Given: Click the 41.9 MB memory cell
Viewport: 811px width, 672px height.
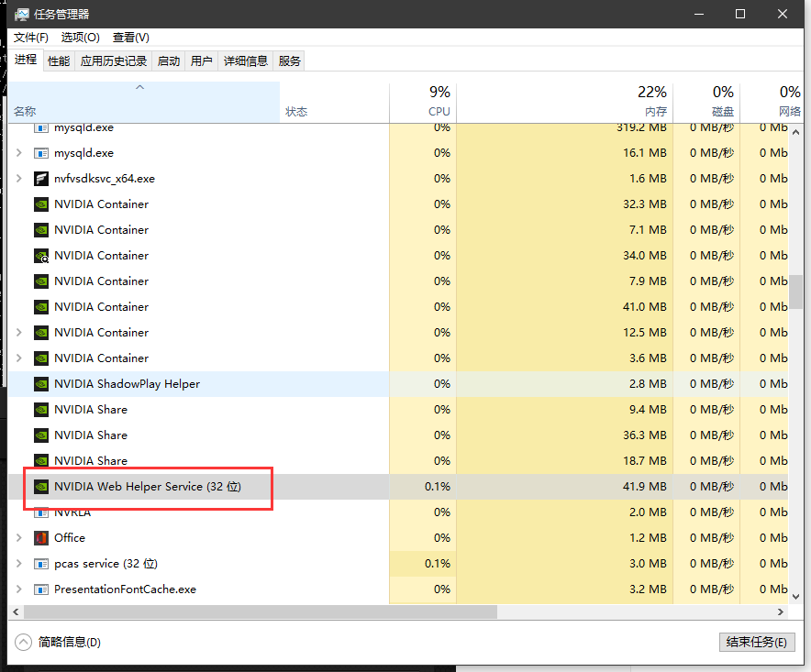Looking at the screenshot, I should pyautogui.click(x=565, y=487).
